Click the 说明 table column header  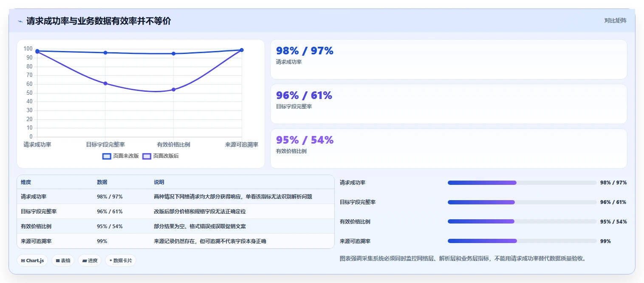pyautogui.click(x=159, y=182)
